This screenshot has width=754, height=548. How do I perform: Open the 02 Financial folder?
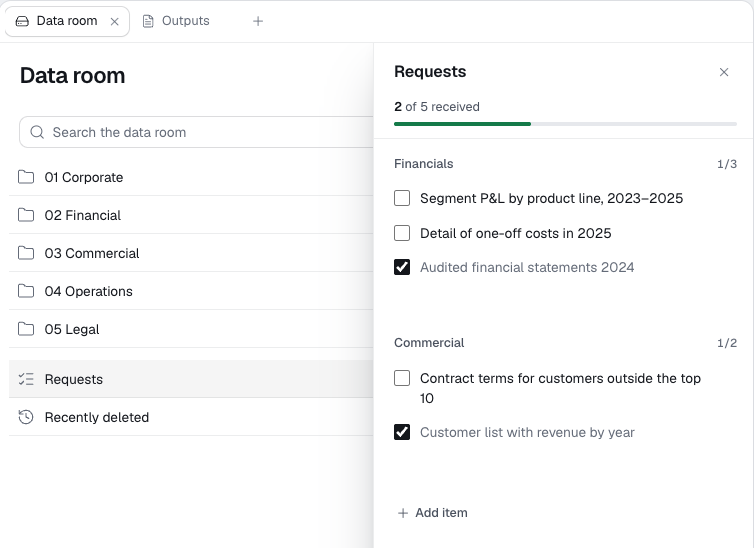point(191,215)
